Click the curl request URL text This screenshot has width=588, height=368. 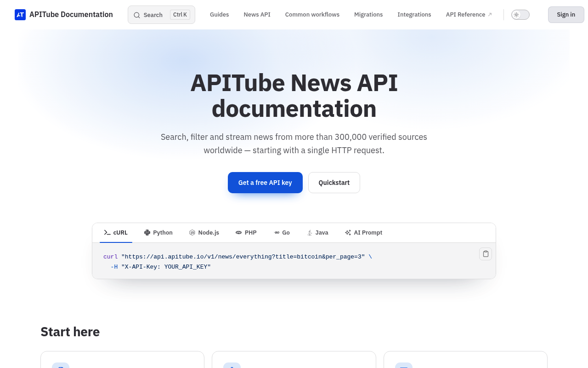click(x=243, y=257)
